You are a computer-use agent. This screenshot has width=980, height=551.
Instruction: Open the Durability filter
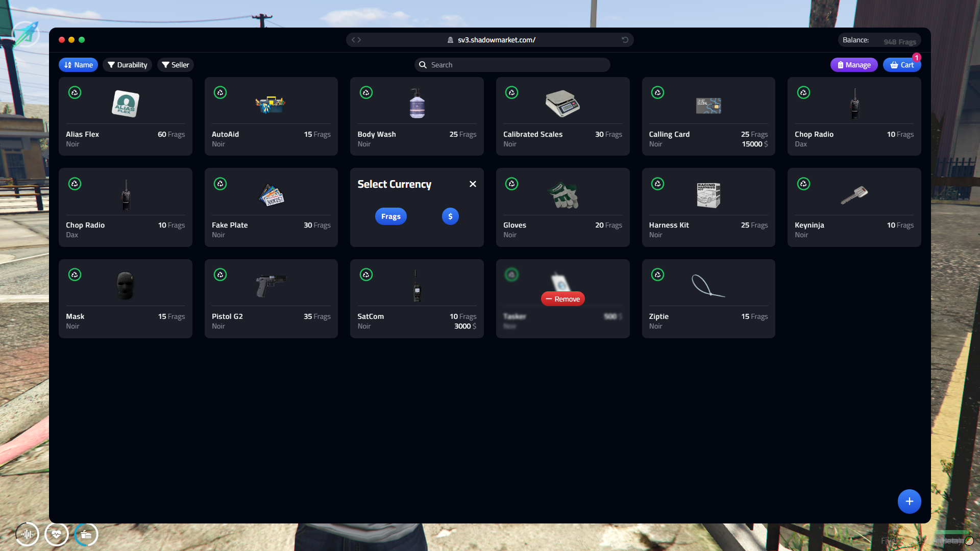127,65
